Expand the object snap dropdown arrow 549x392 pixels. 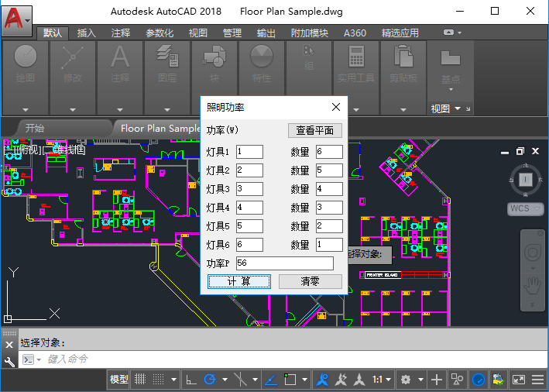tap(304, 380)
